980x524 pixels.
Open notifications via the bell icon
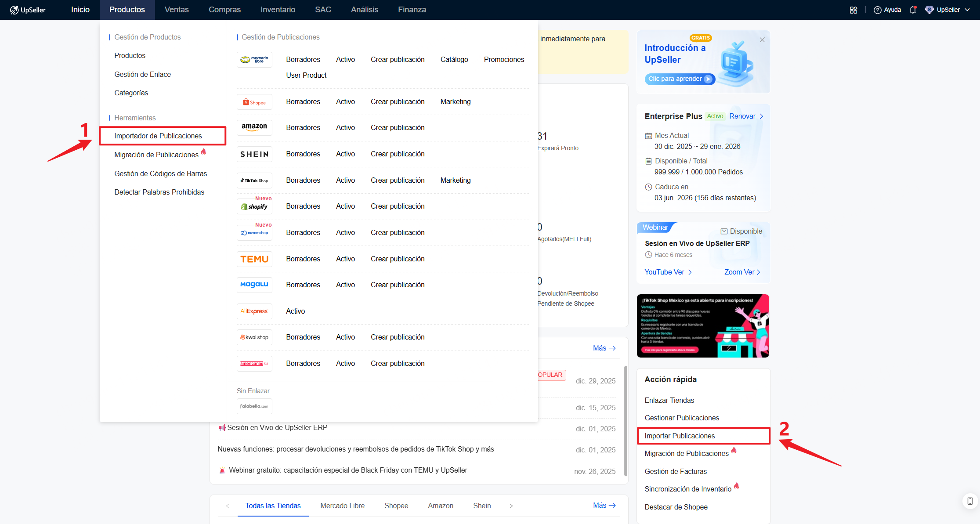(x=913, y=9)
